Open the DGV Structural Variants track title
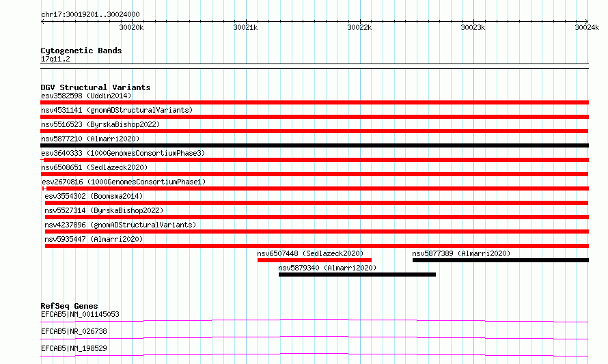The height and width of the screenshot is (364, 608). [96, 87]
